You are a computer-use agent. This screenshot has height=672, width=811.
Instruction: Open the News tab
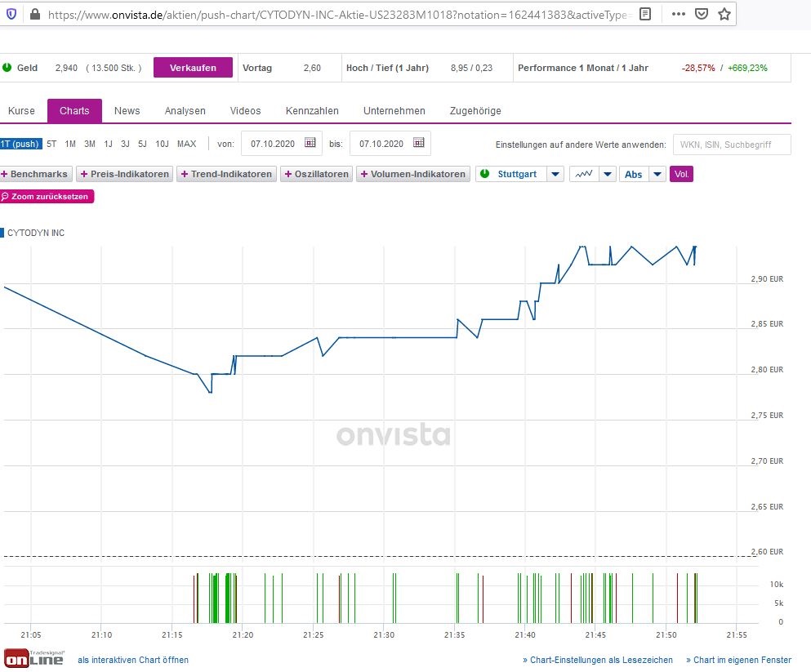pos(127,110)
